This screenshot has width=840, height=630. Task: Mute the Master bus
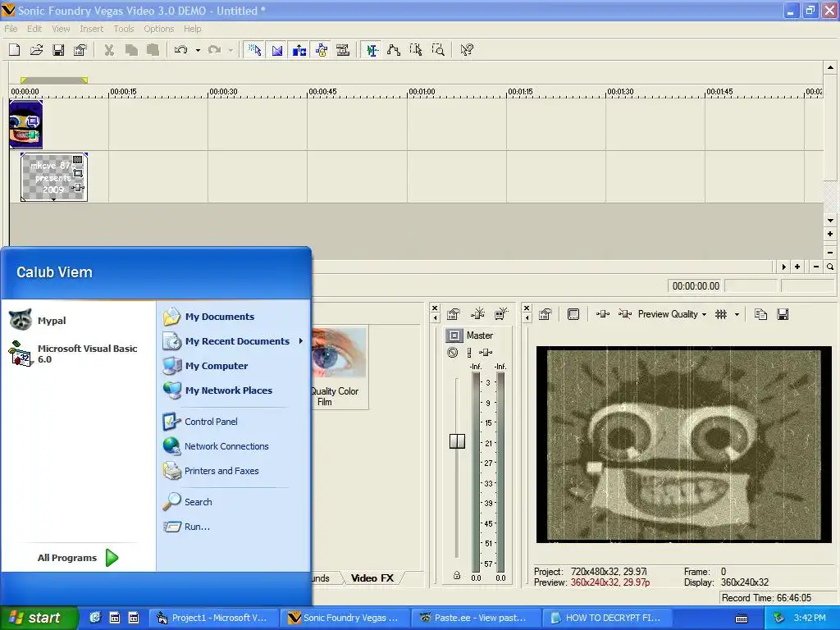[x=453, y=353]
